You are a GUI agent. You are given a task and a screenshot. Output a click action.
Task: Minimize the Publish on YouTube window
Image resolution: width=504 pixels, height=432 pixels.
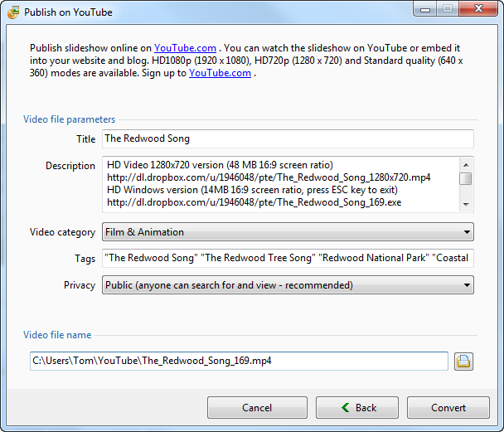click(x=425, y=9)
